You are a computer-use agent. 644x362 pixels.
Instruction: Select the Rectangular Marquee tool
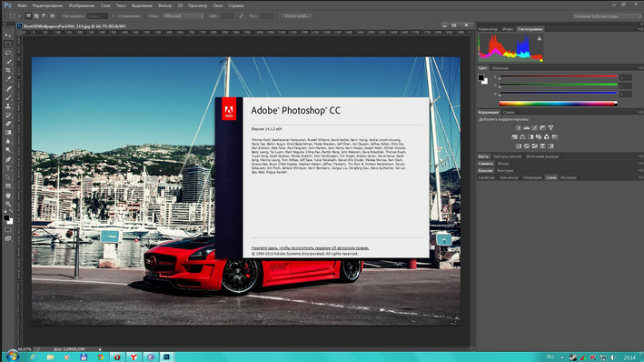(x=8, y=44)
